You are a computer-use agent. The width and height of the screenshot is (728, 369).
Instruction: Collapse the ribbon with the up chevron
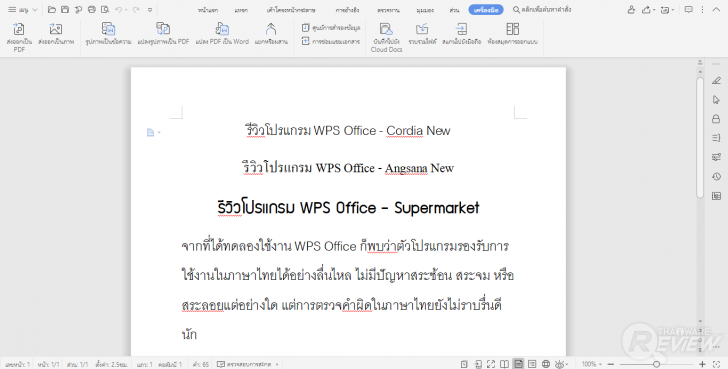pos(716,9)
